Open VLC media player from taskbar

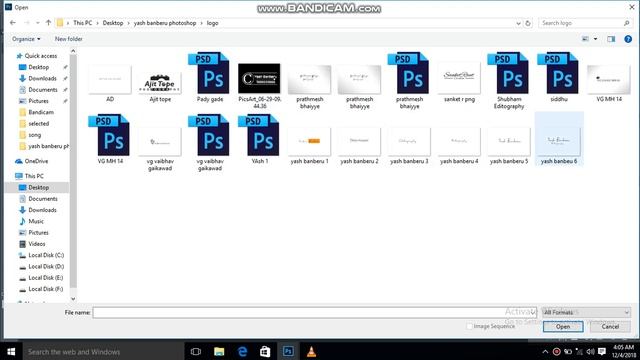[x=311, y=351]
